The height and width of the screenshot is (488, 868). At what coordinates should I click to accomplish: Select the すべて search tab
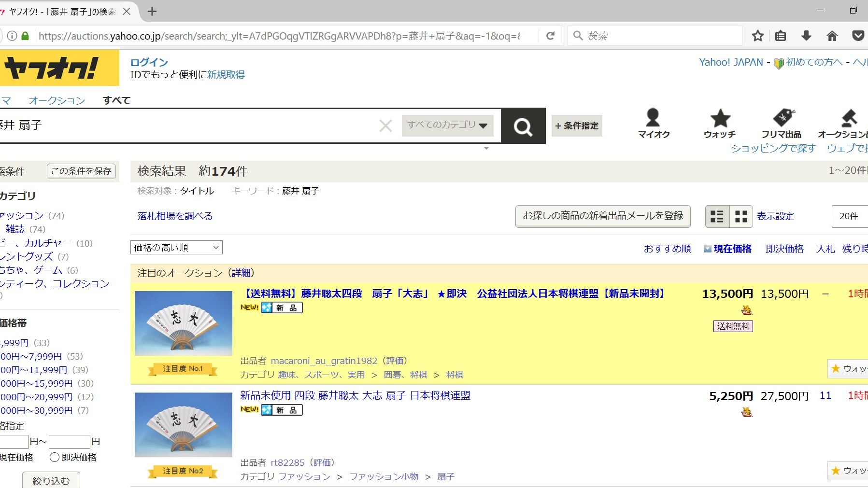coord(116,100)
